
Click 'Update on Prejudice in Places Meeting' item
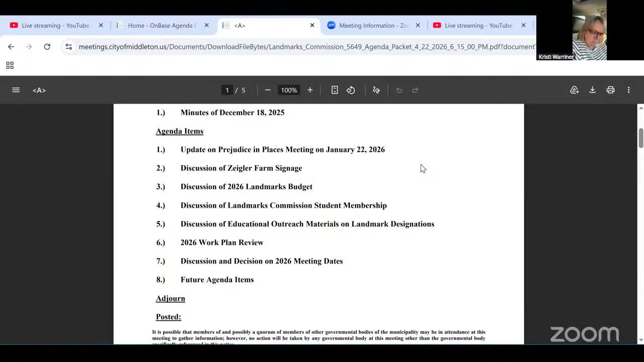pyautogui.click(x=283, y=149)
